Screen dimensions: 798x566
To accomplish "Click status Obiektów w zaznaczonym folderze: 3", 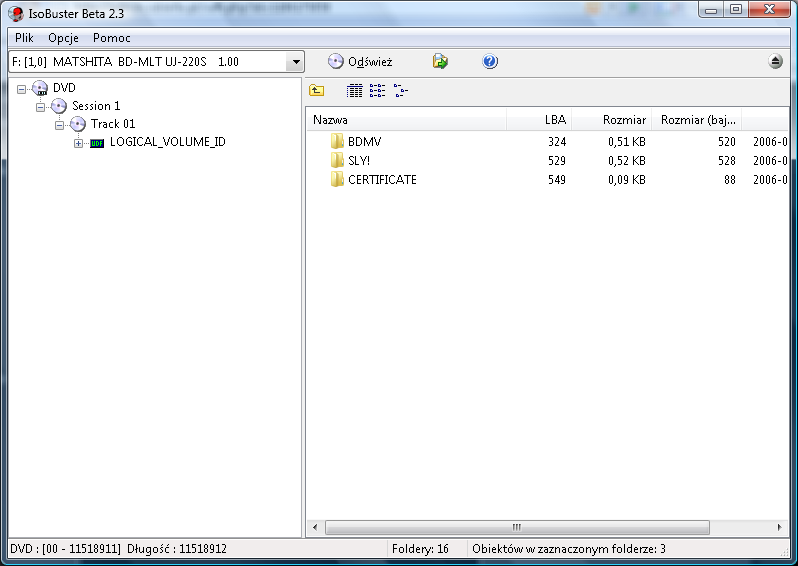I will coord(569,549).
